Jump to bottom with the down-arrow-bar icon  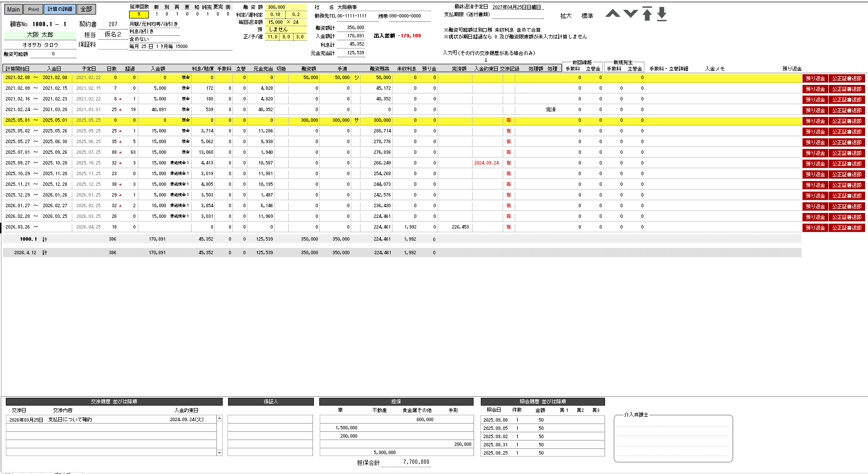coord(662,14)
